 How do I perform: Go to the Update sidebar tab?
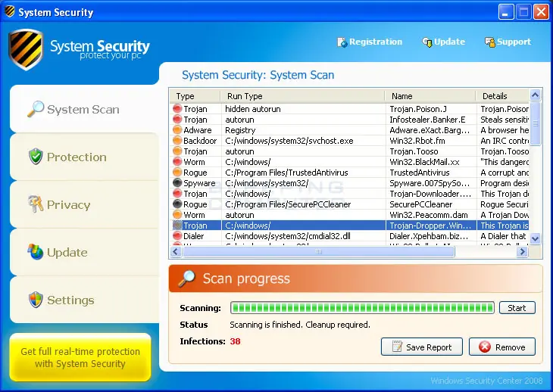(x=84, y=252)
